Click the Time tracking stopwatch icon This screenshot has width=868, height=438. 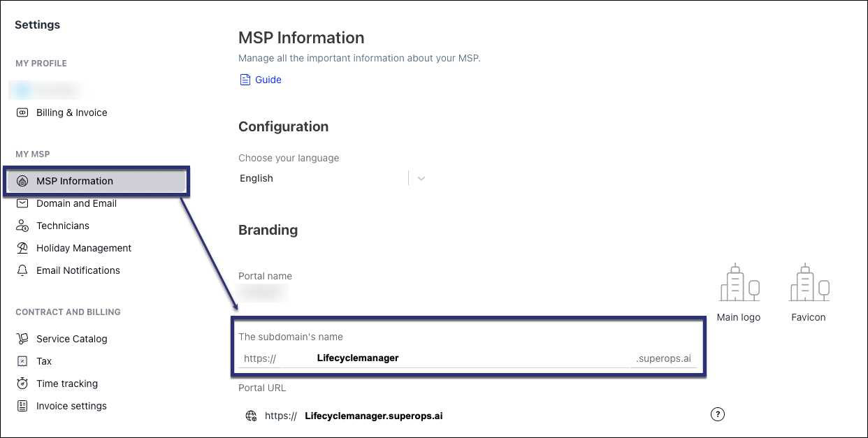pos(22,384)
